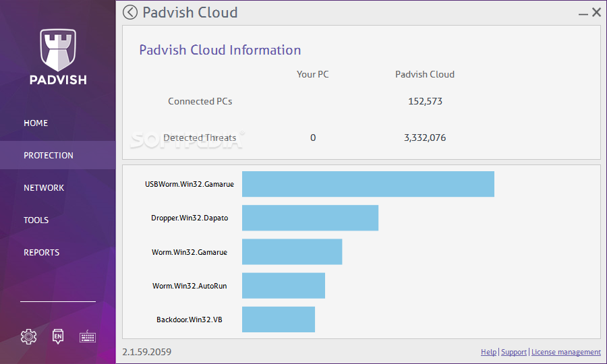The height and width of the screenshot is (364, 607).
Task: Click the Padvish Cloud Information heading
Action: click(x=220, y=50)
